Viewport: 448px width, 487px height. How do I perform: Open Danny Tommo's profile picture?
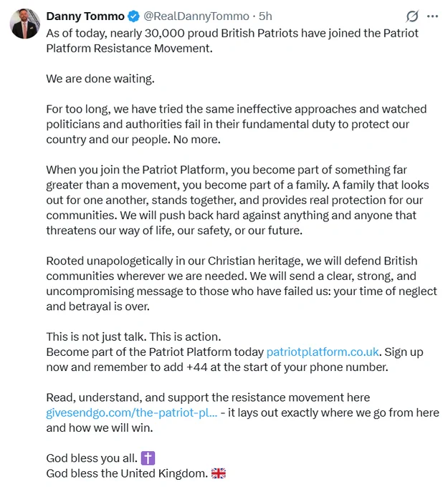pos(25,24)
